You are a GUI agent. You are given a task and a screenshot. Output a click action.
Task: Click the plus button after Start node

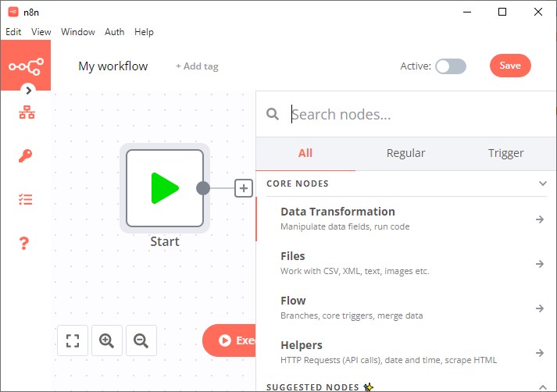point(244,188)
